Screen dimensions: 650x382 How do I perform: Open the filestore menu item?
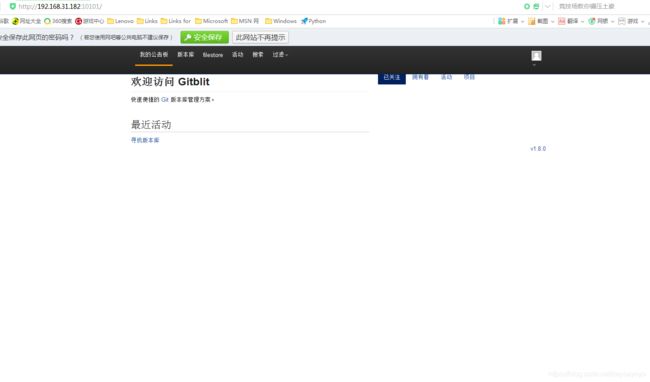tap(213, 55)
